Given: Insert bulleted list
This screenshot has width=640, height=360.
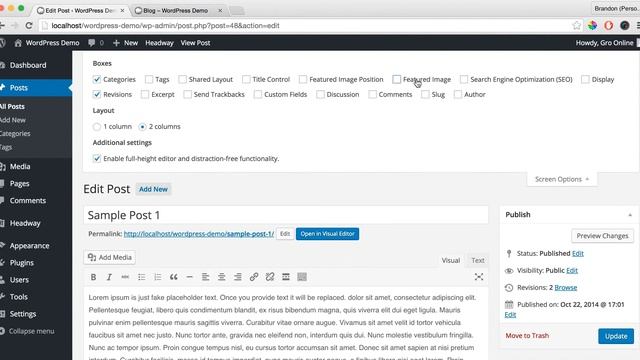Looking at the screenshot, I should point(141,277).
